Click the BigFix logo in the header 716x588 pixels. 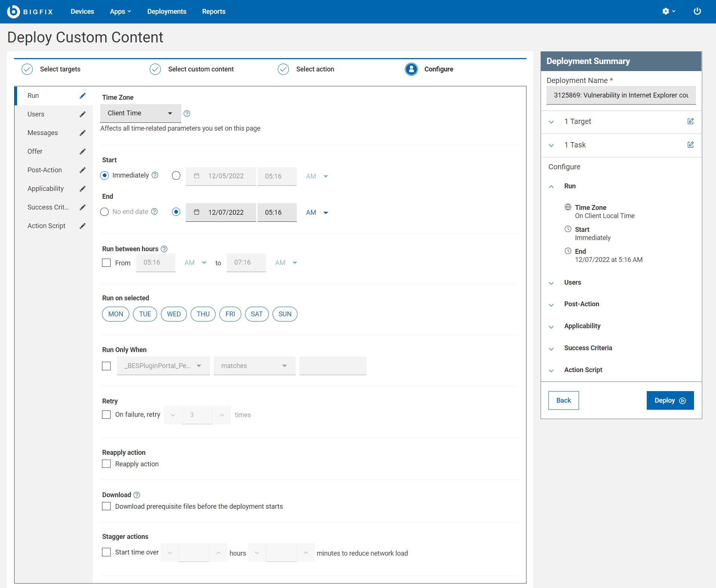click(x=30, y=12)
